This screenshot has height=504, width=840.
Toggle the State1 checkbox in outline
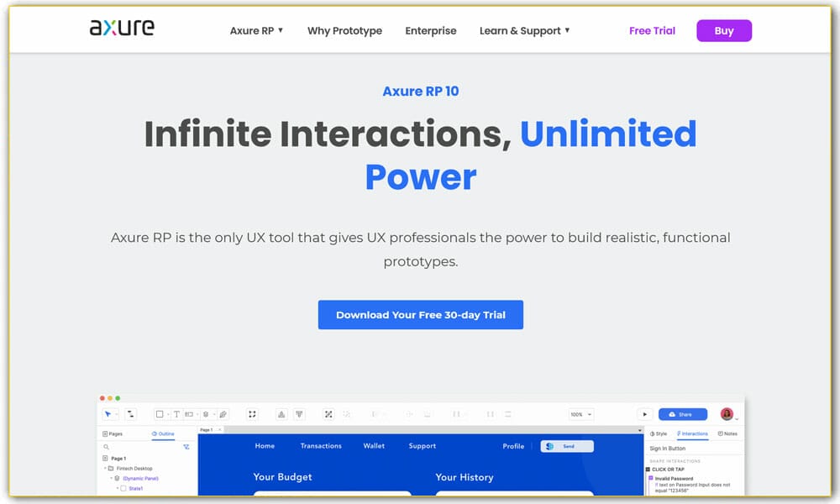tap(123, 488)
